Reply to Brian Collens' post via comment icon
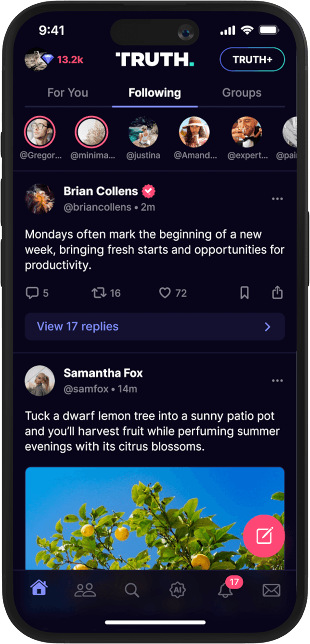This screenshot has width=310, height=644. point(32,293)
